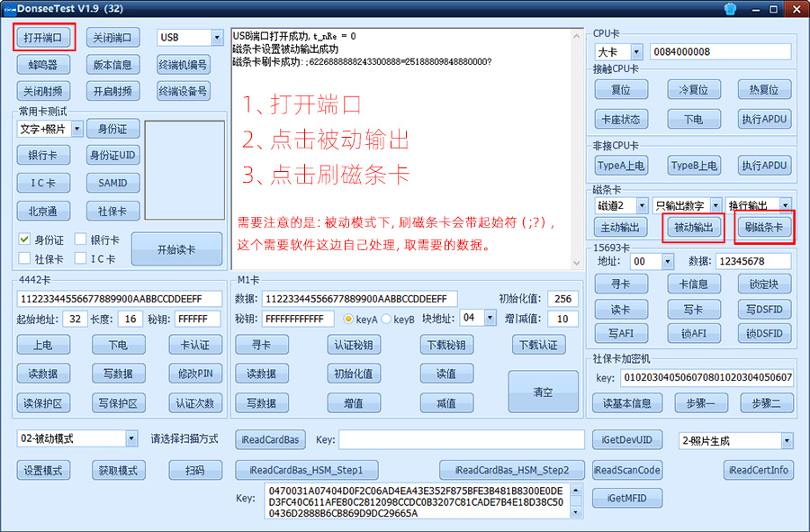Click the 蜂鸣器 buzzer button

click(43, 65)
